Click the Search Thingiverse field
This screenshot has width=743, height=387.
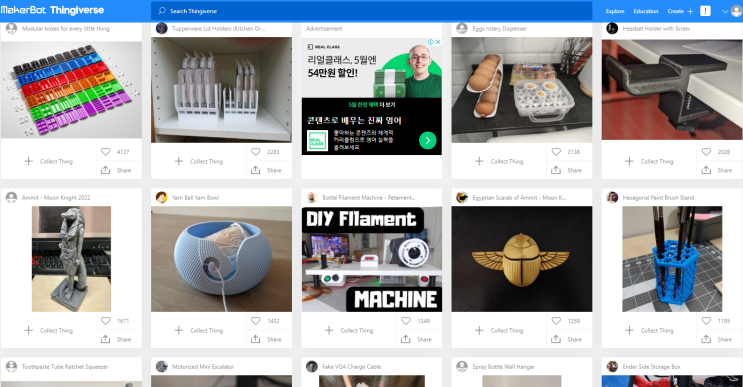coord(372,10)
